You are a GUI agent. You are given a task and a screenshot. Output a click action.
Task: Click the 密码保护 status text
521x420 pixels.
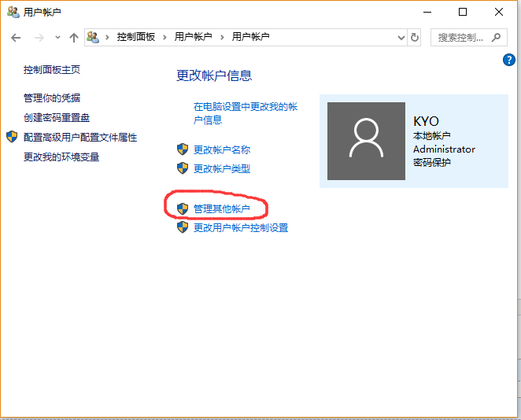point(432,162)
